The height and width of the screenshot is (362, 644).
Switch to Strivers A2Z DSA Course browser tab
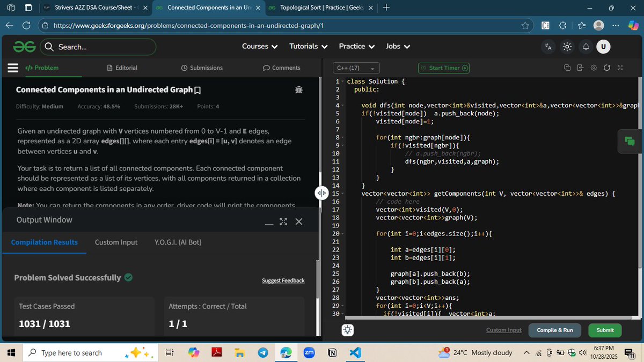point(95,8)
